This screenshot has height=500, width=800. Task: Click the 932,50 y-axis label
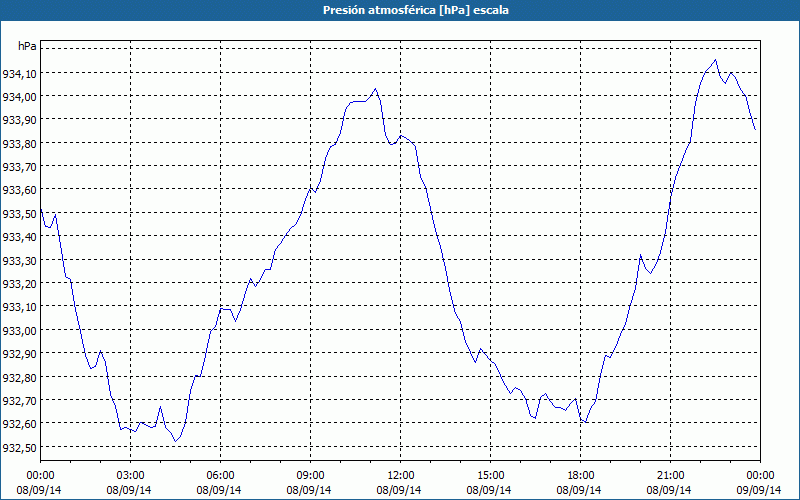tap(19, 447)
